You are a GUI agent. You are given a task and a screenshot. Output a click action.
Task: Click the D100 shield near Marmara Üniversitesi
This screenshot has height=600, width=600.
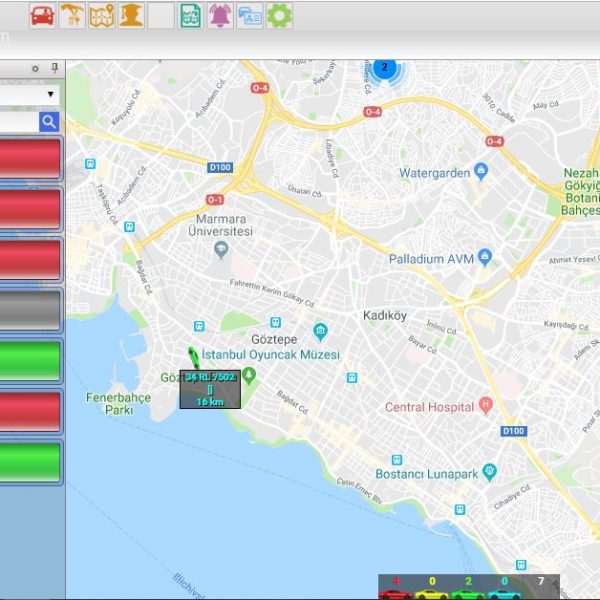point(220,167)
